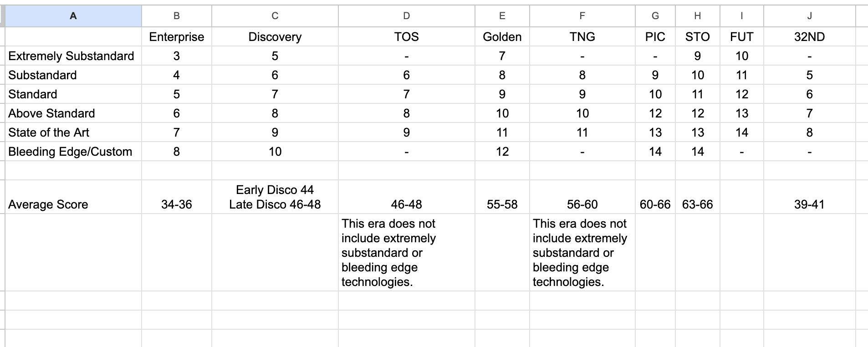
Task: Click the Golden era header cell
Action: click(502, 37)
